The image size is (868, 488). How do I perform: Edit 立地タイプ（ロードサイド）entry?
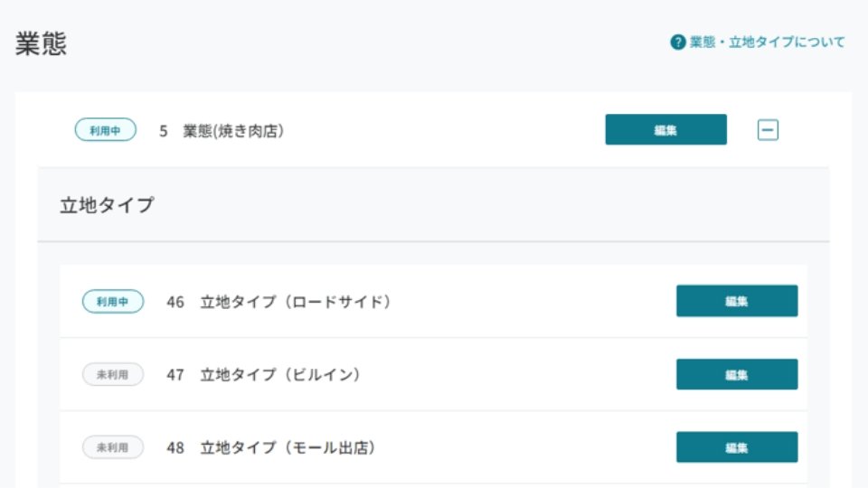click(736, 301)
